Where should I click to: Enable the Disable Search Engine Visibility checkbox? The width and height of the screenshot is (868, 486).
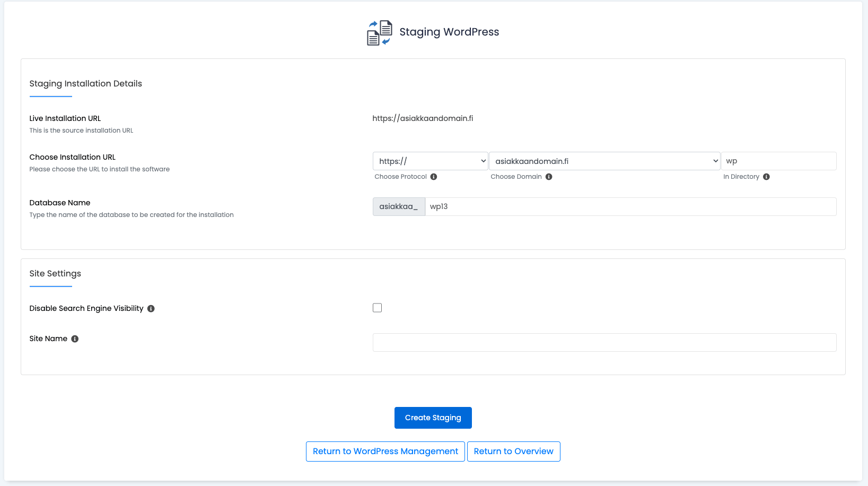pos(378,308)
